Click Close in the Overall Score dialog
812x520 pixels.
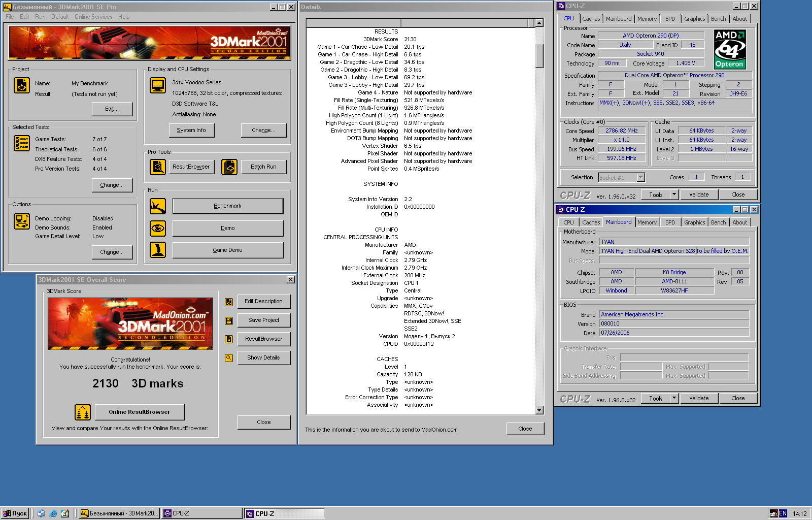click(x=264, y=422)
